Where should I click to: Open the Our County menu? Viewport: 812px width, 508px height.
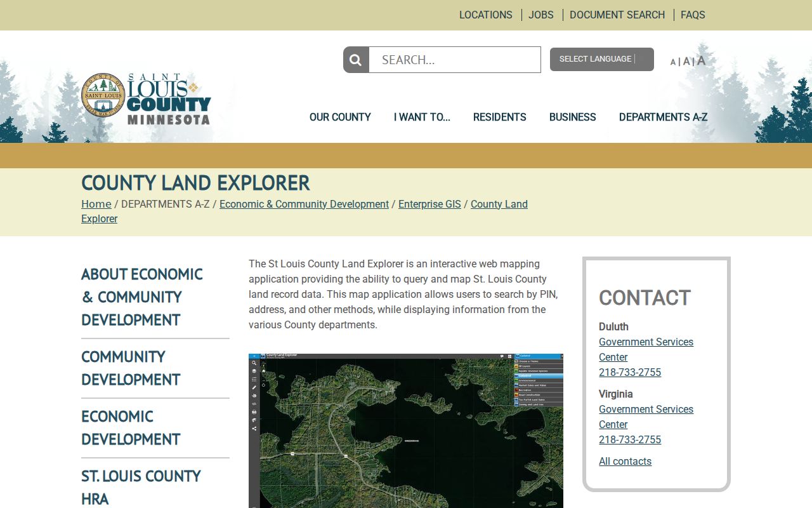[340, 117]
